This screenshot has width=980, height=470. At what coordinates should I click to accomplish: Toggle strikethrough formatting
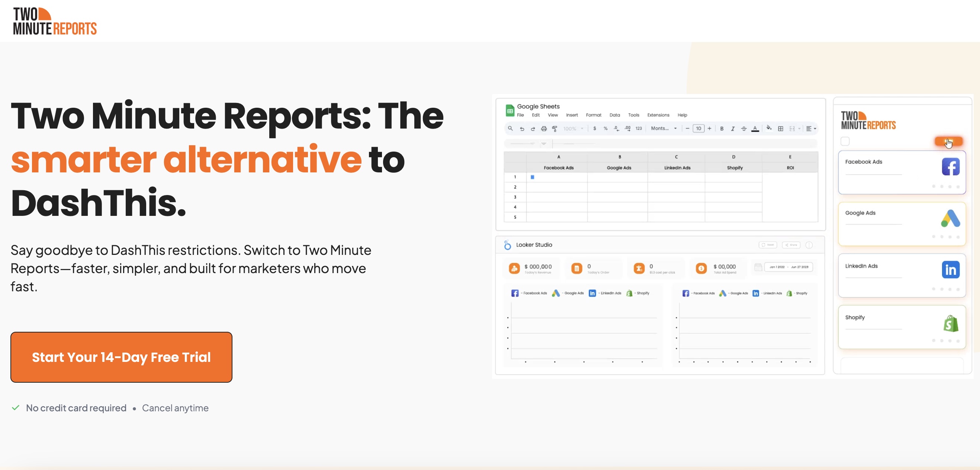click(x=744, y=129)
